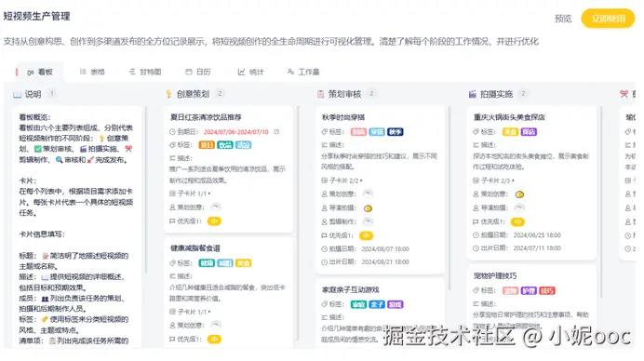Click 拍摄日期 2024/06/25 18:00 value
The height and width of the screenshot is (361, 644).
537,235
